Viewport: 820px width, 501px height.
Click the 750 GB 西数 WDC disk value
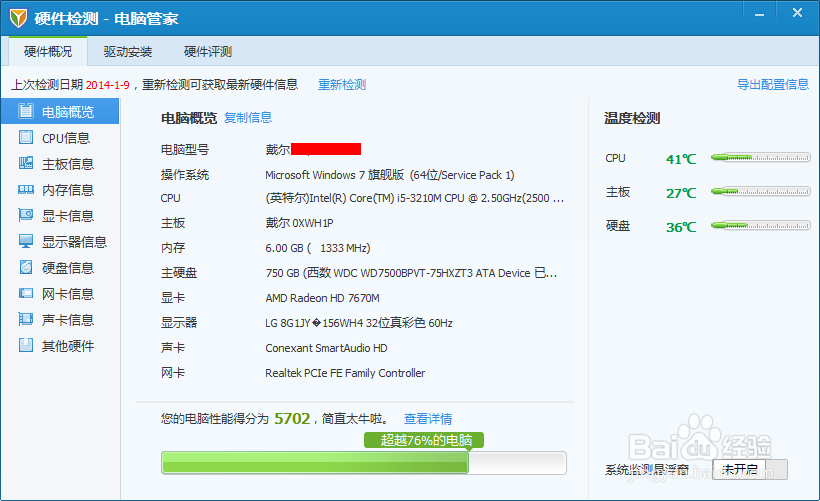point(411,273)
